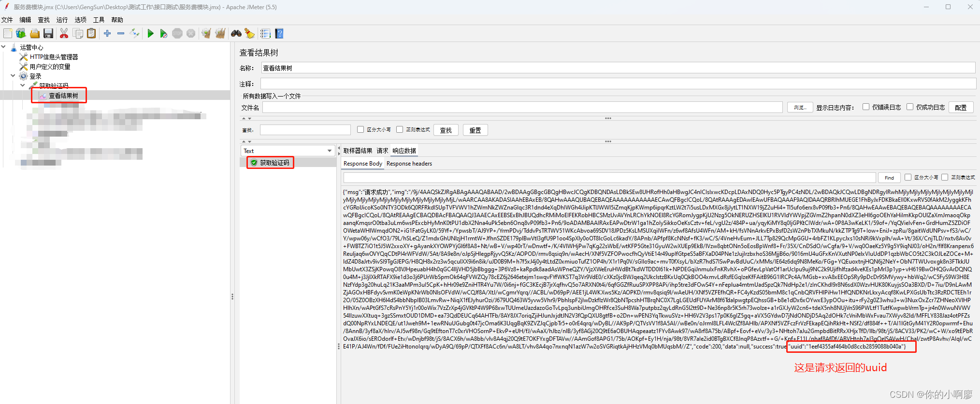Select the Response Body tab
Viewport: 980px width, 404px height.
click(362, 164)
